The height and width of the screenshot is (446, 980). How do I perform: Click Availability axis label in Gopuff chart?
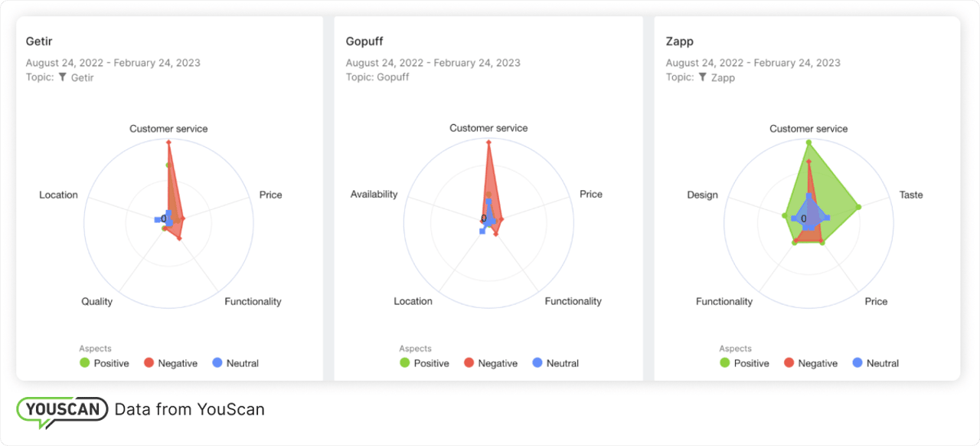coord(374,194)
